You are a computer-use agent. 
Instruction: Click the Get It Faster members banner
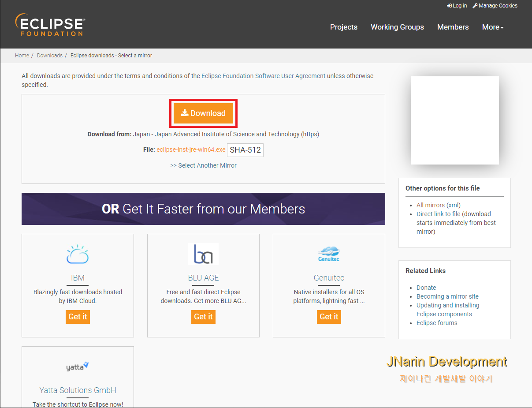[203, 209]
